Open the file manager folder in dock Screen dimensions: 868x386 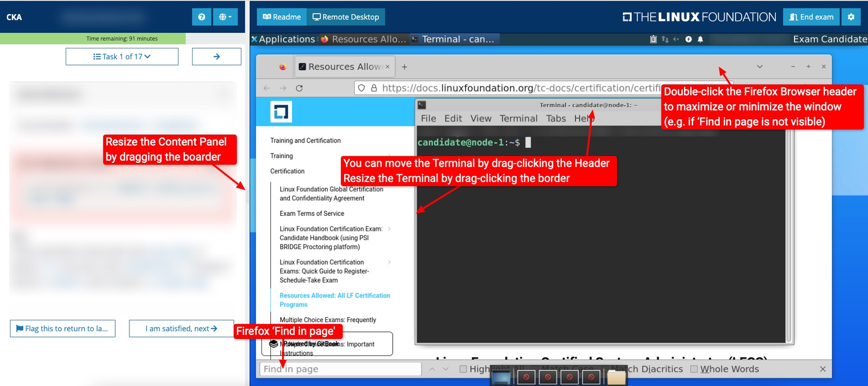click(616, 377)
